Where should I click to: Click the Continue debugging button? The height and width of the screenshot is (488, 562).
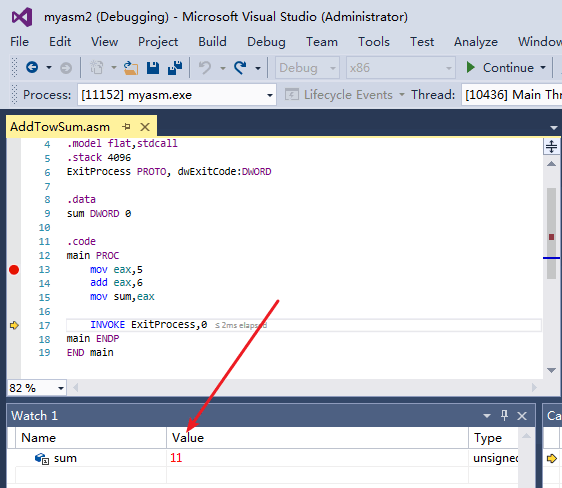coord(500,68)
